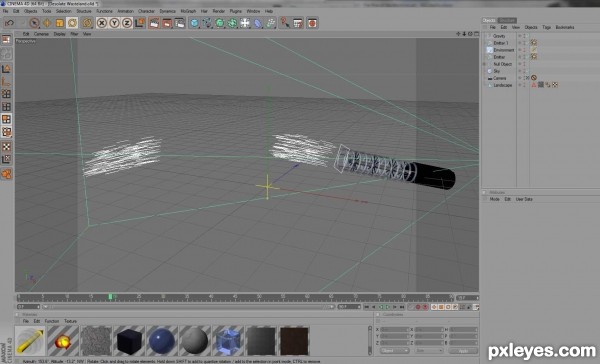
Task: Click the red orange icon ending the toolbar
Action: tap(312, 23)
